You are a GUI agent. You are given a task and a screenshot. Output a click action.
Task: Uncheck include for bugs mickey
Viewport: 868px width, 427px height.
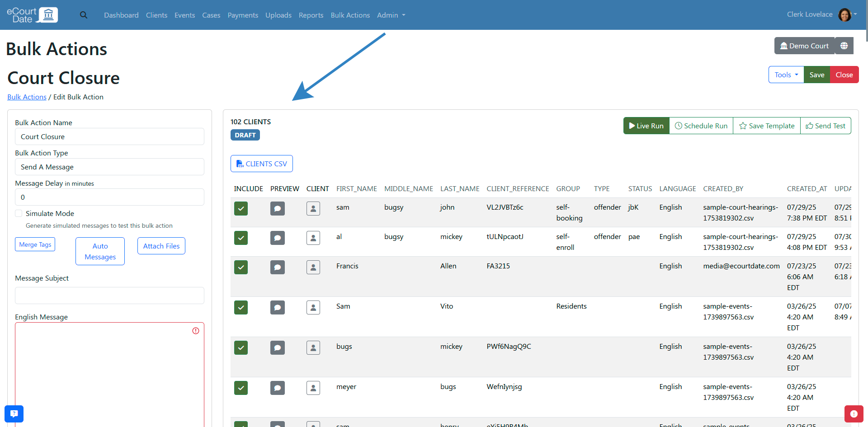[241, 347]
